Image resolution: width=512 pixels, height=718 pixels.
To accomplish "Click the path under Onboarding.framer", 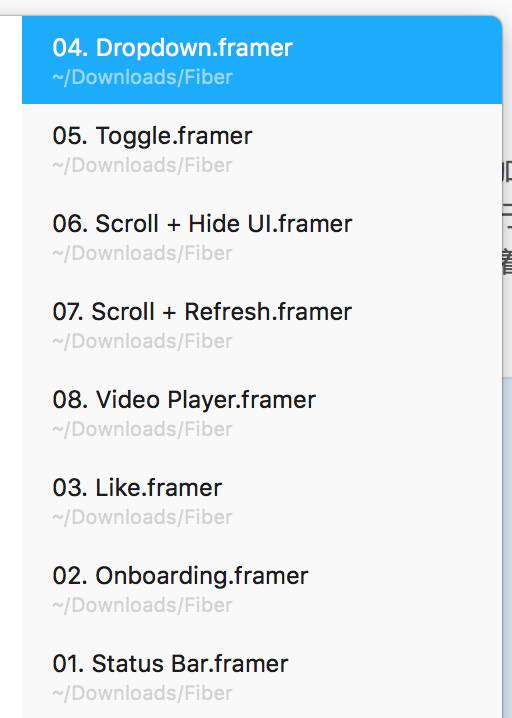I will 142,605.
